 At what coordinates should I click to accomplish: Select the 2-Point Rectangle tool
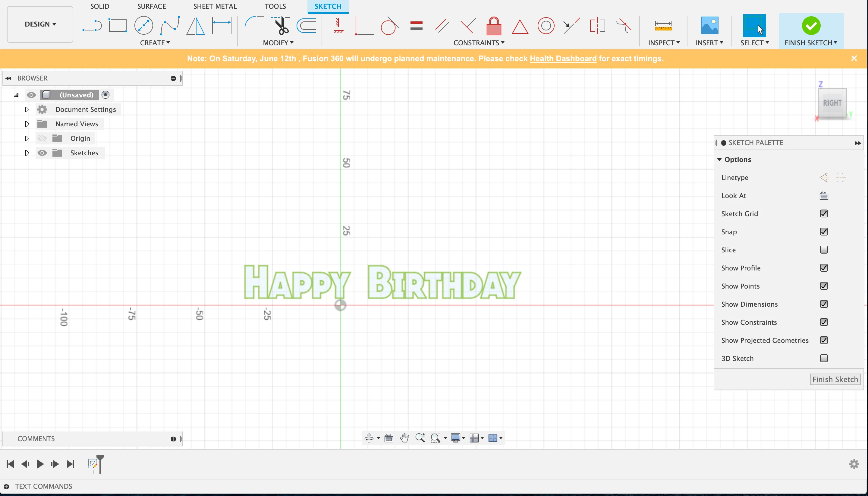pyautogui.click(x=118, y=26)
